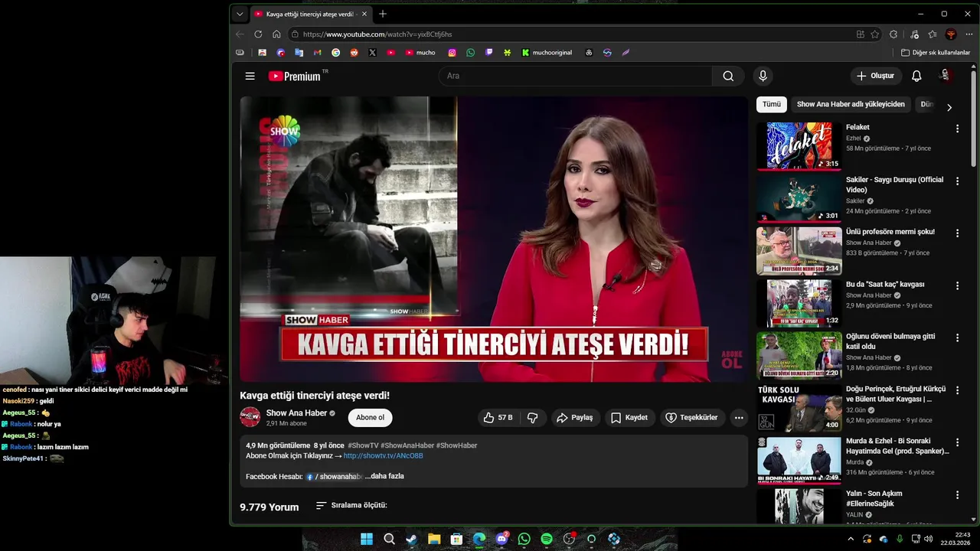Reload the page in the browser

click(258, 34)
